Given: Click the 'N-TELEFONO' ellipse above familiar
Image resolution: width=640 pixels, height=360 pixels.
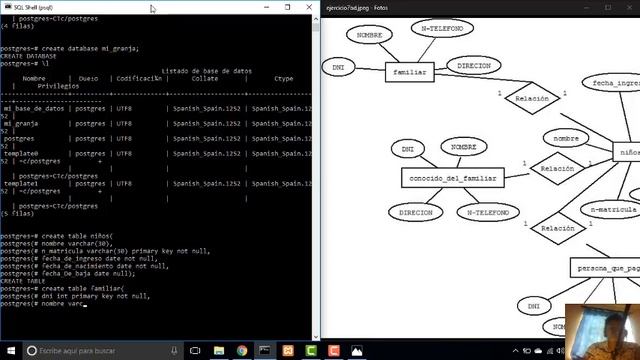Looking at the screenshot, I should pyautogui.click(x=442, y=29).
